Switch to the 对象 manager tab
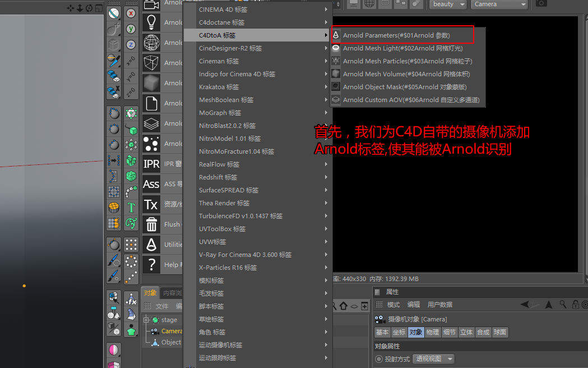 150,293
